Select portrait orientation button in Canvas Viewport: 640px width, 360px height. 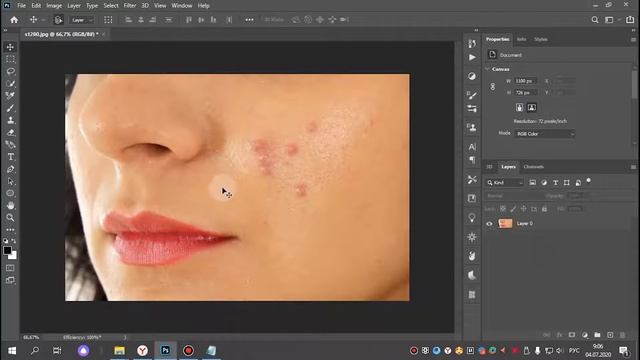tap(519, 107)
